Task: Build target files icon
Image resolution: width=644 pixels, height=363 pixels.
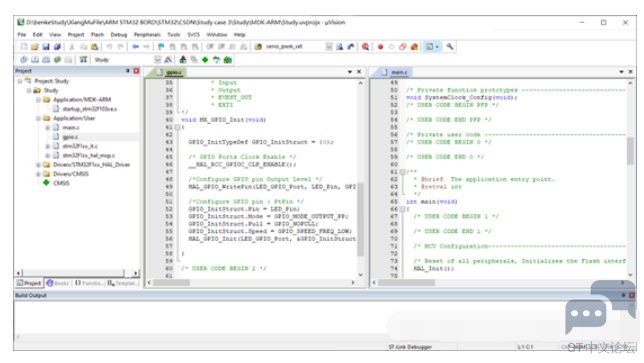Action: (x=35, y=60)
